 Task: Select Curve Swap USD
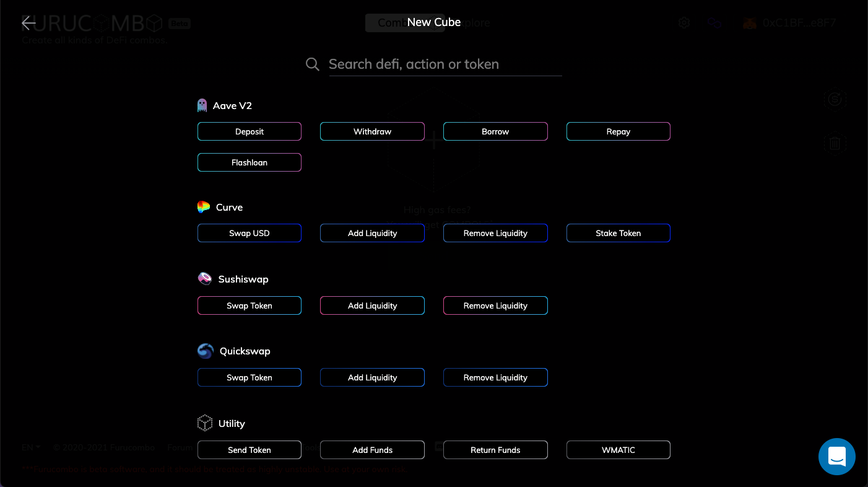coord(250,233)
